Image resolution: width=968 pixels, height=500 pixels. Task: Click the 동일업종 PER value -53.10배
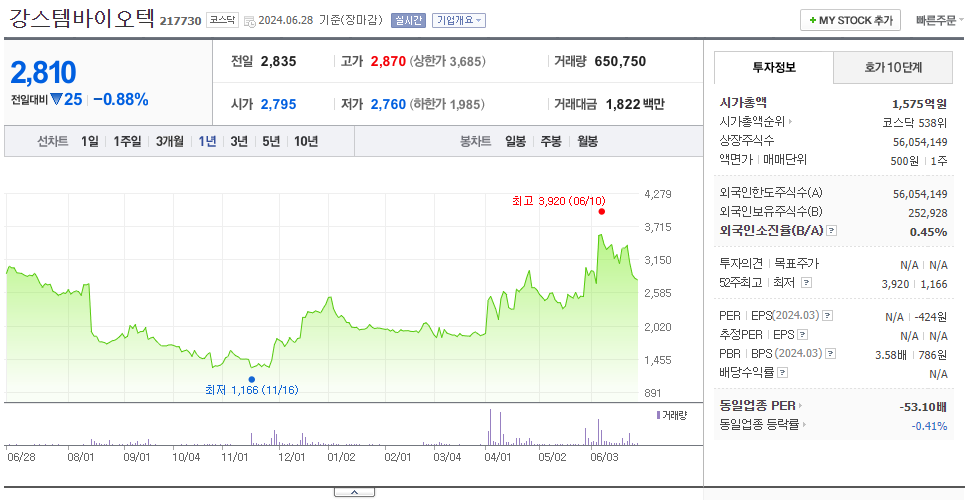pos(923,407)
